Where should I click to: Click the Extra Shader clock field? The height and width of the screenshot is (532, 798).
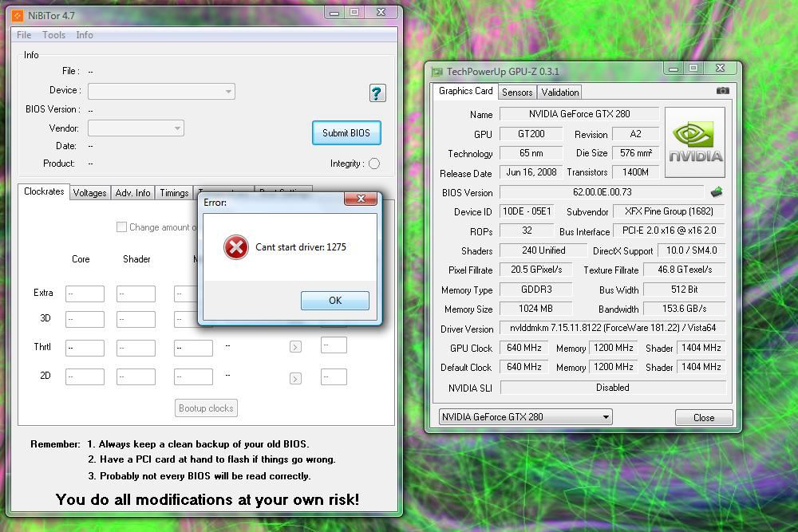(x=136, y=294)
